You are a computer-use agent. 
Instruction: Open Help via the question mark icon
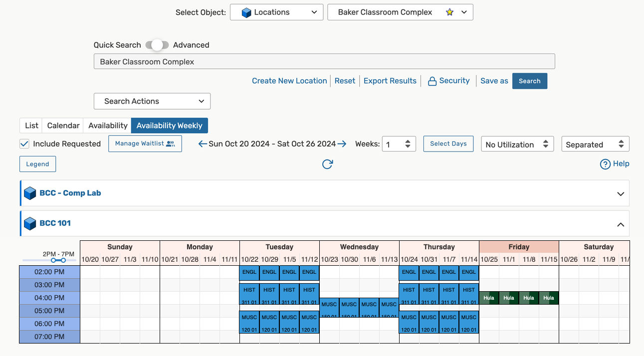605,164
